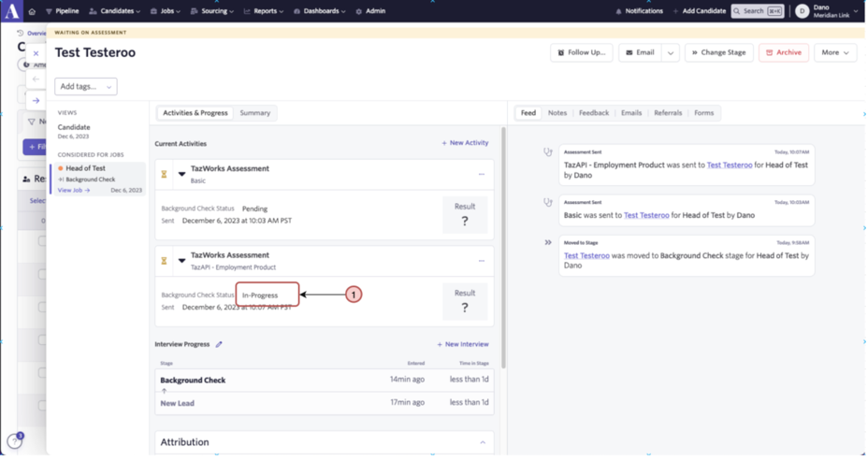Click the View Job link
This screenshot has width=868, height=461.
(74, 191)
